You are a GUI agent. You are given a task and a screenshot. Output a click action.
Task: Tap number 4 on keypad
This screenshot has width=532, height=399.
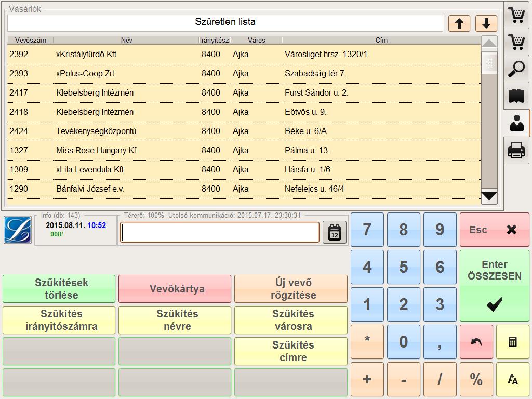[x=367, y=267]
